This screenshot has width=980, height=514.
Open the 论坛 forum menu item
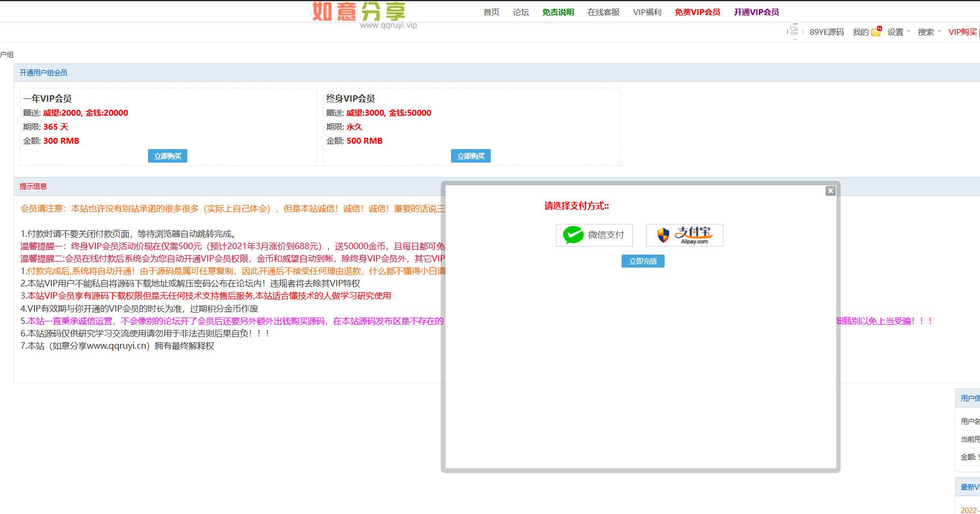pyautogui.click(x=521, y=12)
